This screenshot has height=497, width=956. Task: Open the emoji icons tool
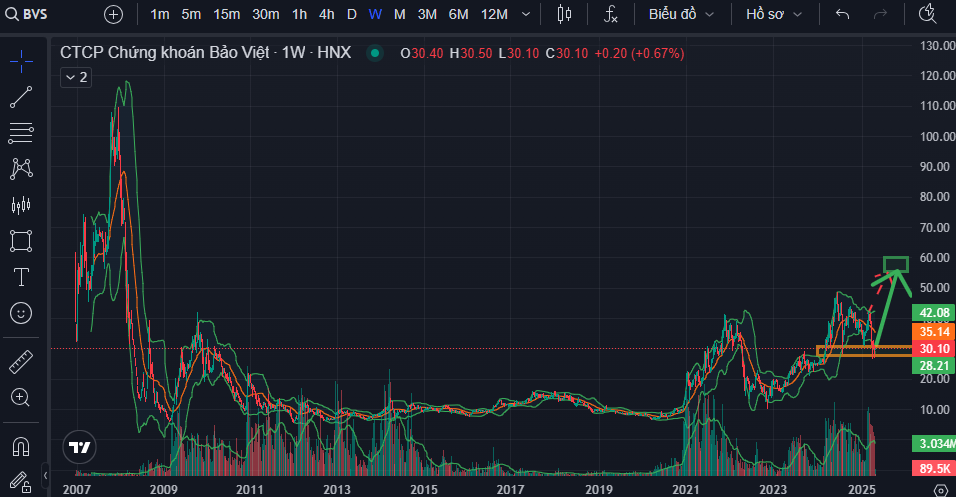tap(21, 313)
